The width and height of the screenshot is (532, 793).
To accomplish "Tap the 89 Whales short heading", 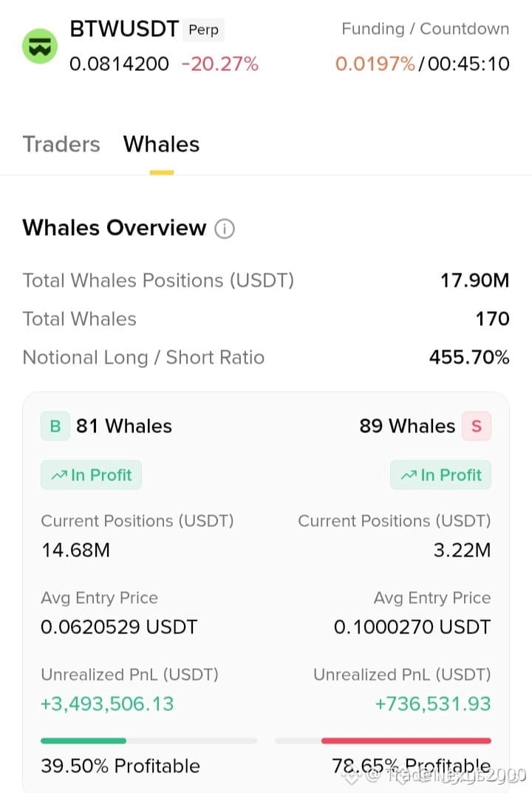I will coord(407,426).
